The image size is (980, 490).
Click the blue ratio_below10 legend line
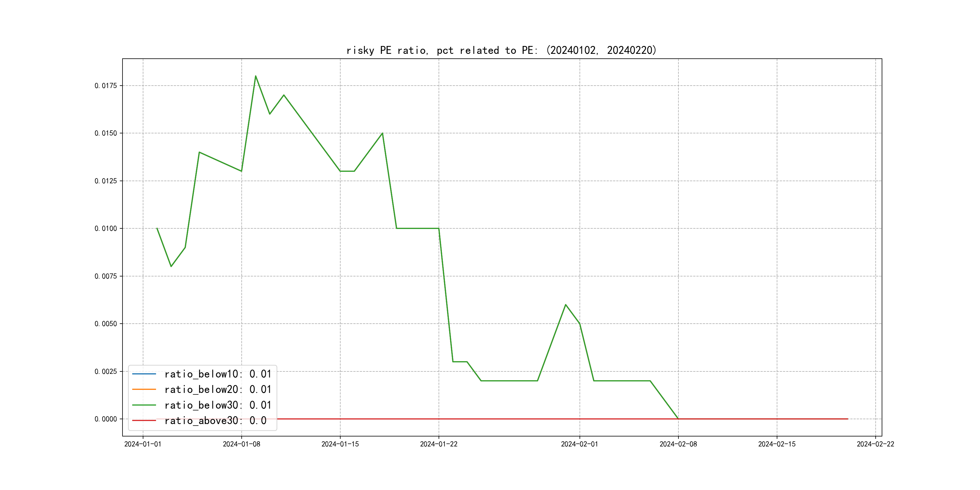144,374
